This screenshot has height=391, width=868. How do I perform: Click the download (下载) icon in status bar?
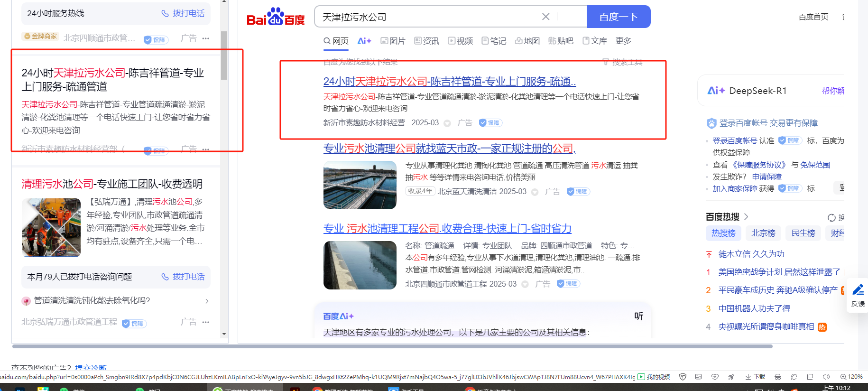[755, 377]
